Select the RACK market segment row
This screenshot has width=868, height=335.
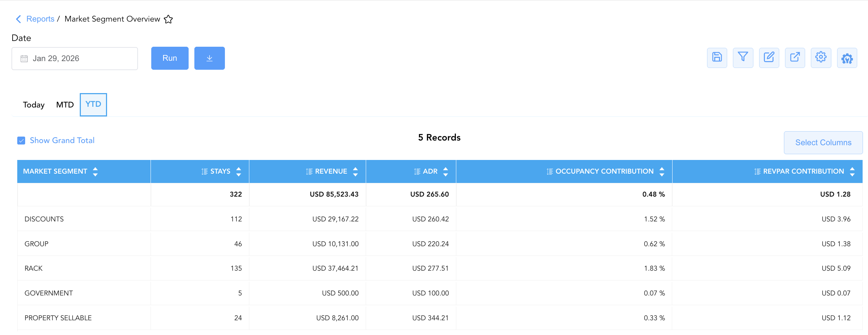pyautogui.click(x=440, y=269)
